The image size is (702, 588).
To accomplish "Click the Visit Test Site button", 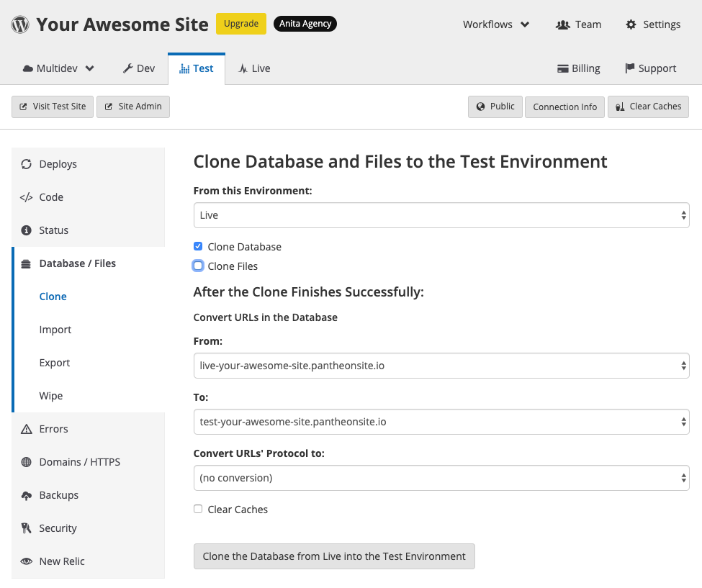I will click(x=53, y=107).
